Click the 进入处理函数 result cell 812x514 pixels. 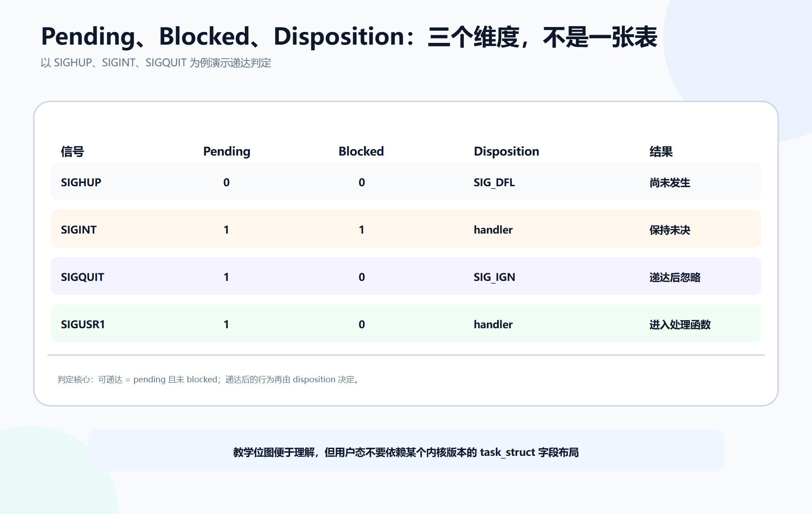tap(680, 325)
